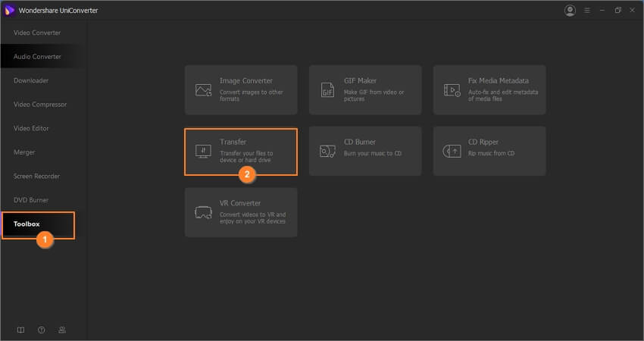This screenshot has height=341, width=644.
Task: Launch CD Burner tool title
Action: point(360,142)
